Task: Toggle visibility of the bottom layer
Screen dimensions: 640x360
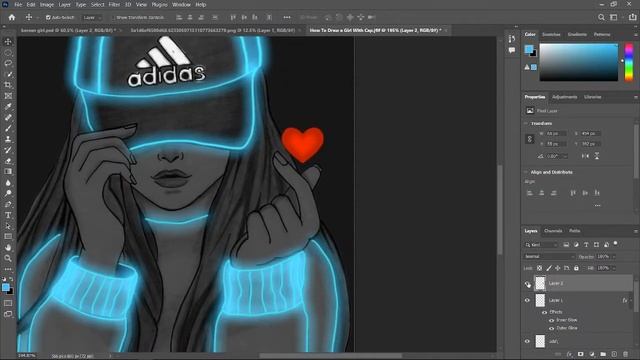Action: click(527, 341)
